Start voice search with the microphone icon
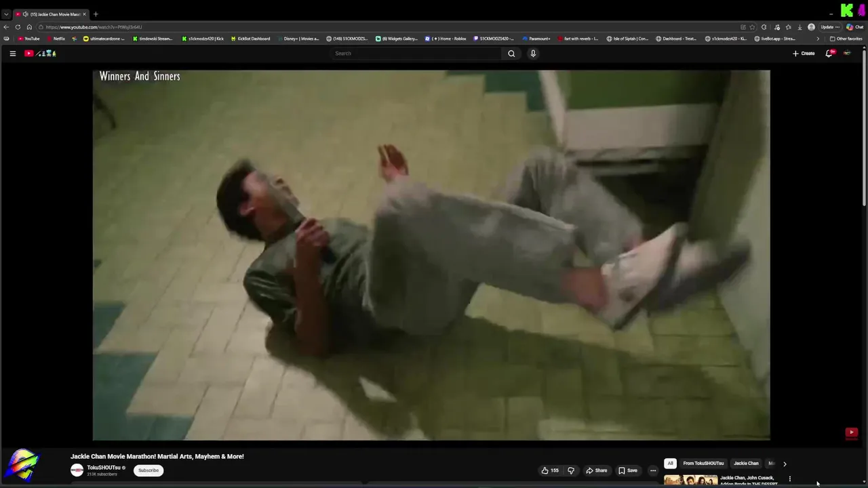 [533, 54]
